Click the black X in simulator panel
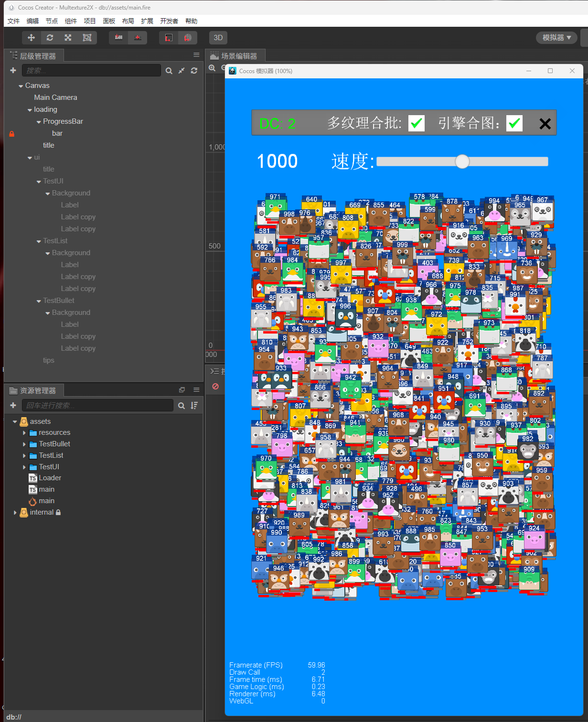 545,124
